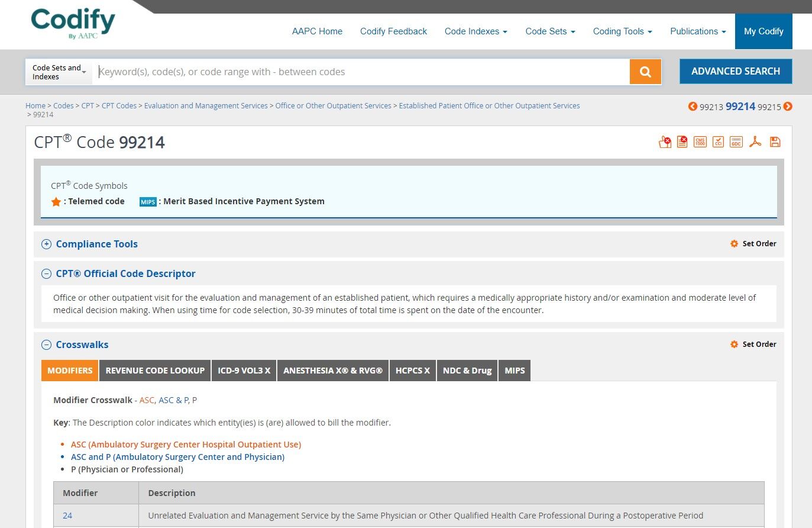Click ASC & P filter link
The width and height of the screenshot is (812, 528).
pos(173,400)
